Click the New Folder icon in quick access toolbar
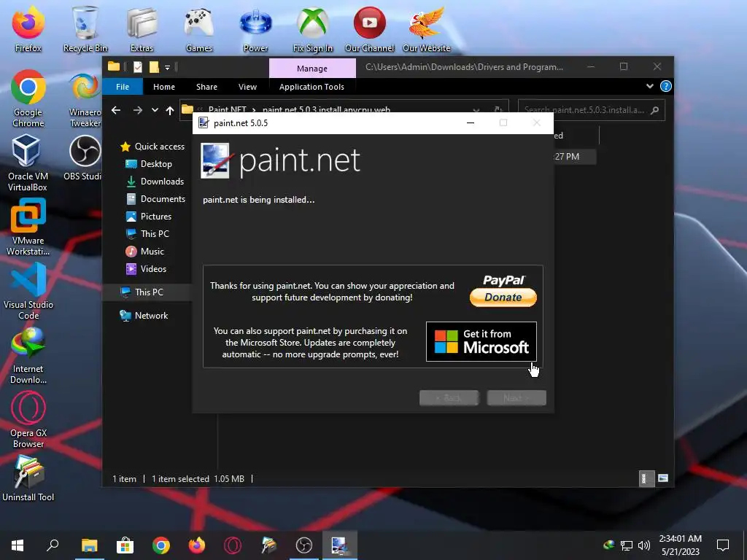The width and height of the screenshot is (747, 560). pos(153,67)
